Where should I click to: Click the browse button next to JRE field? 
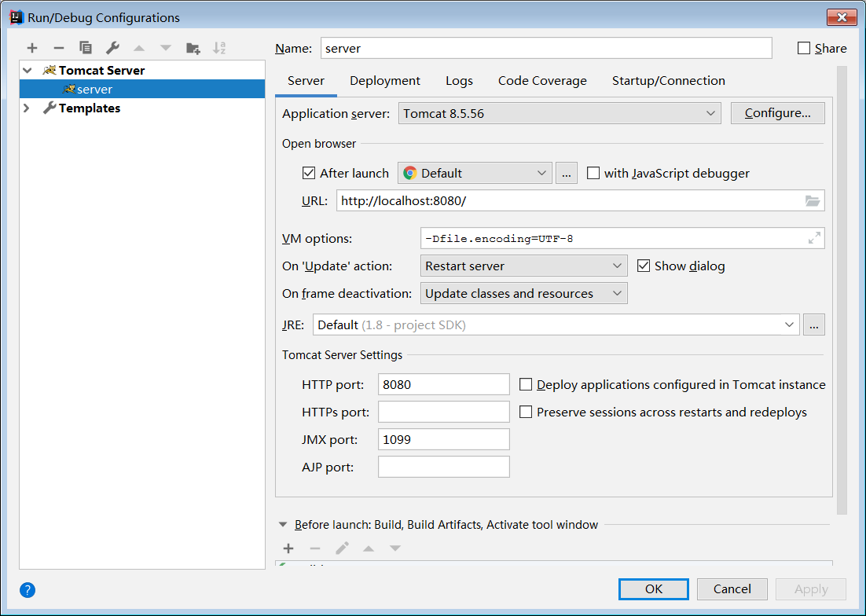click(813, 324)
